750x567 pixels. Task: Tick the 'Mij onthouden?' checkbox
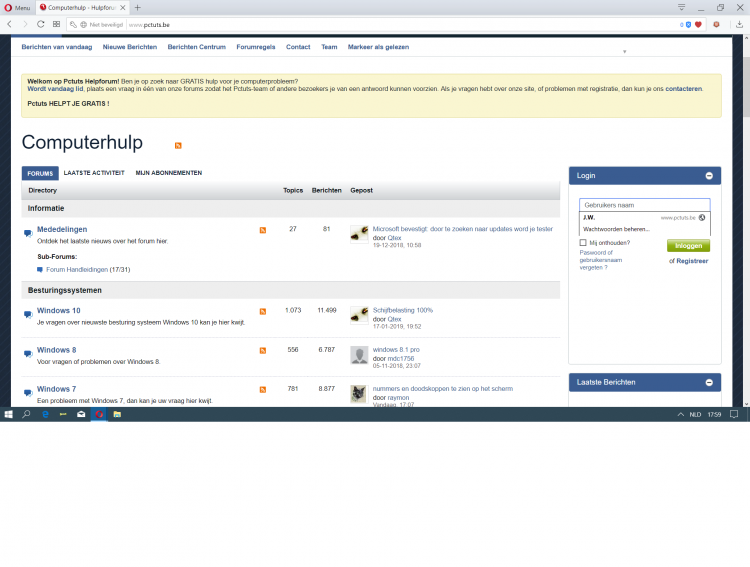[583, 243]
